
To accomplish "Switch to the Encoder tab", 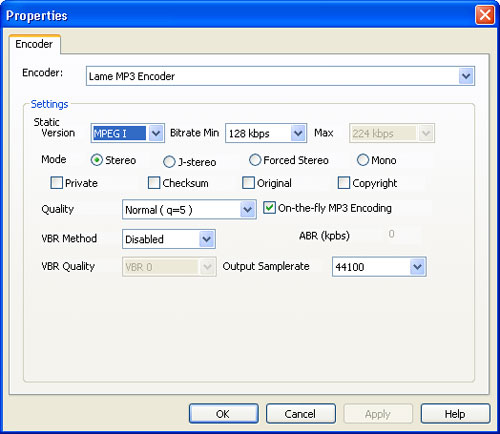I will tap(34, 44).
